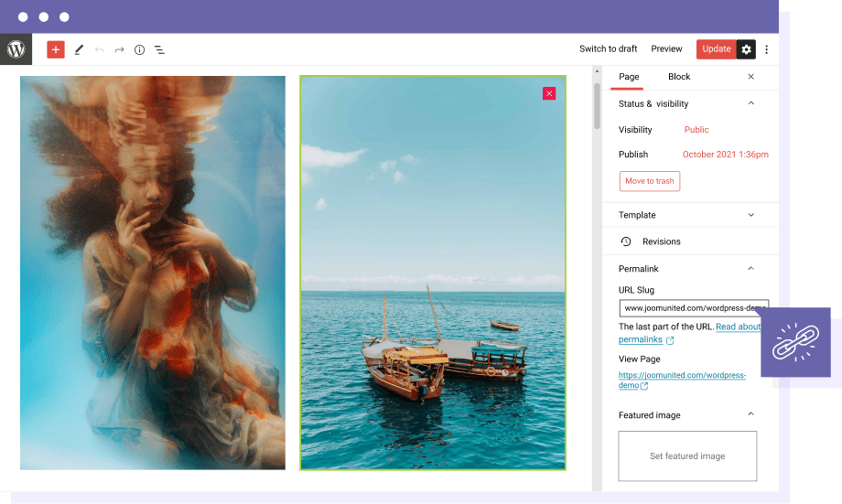Switch to the Block tab

(679, 77)
